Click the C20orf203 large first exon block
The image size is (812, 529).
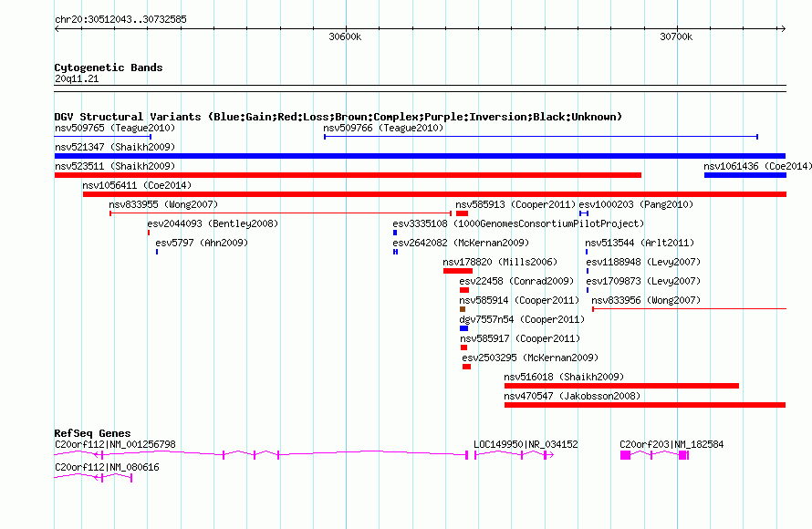626,455
